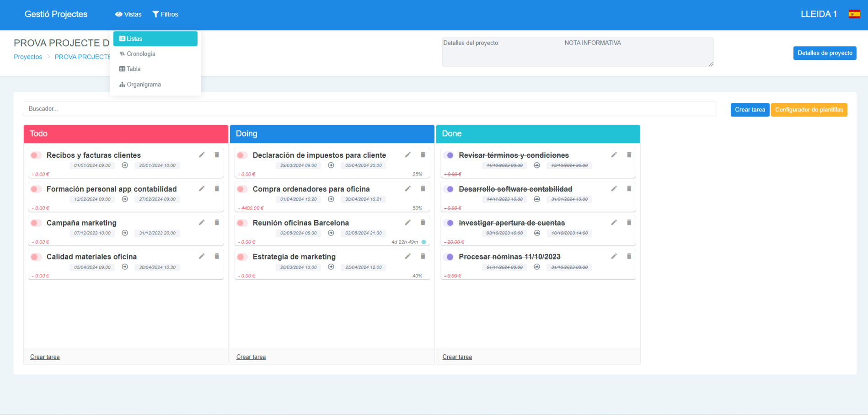Delete the Procesar nóminas 11/10/2023 task
Image resolution: width=868 pixels, height=415 pixels.
629,256
